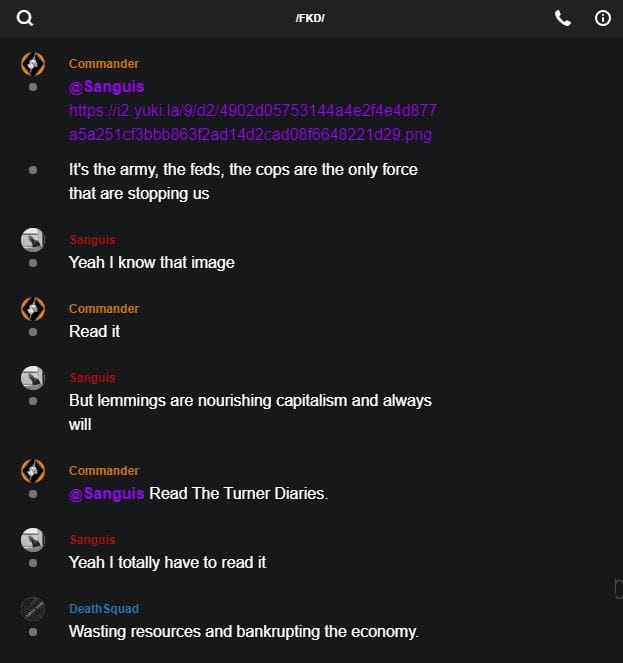
Task: Click the Commander username above "Read it"
Action: [104, 309]
